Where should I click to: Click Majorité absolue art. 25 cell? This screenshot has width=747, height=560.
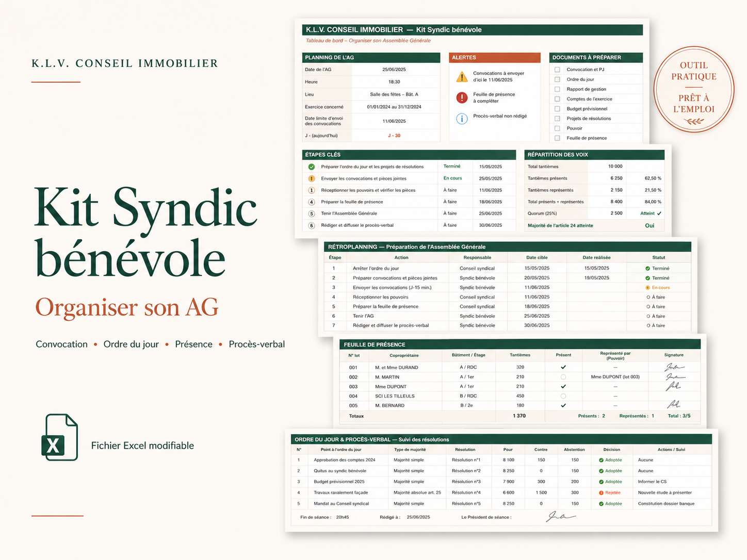click(417, 493)
